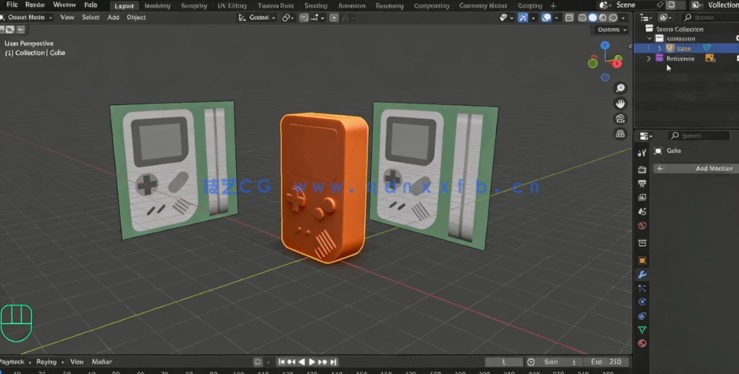Open the viewport Object menu
The image size is (739, 374).
[x=136, y=17]
